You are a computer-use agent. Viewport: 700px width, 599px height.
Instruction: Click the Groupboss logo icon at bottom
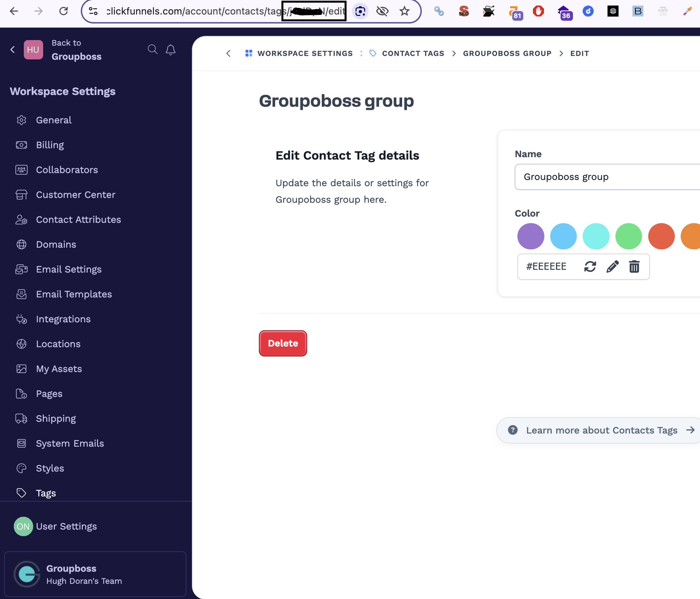pos(27,574)
